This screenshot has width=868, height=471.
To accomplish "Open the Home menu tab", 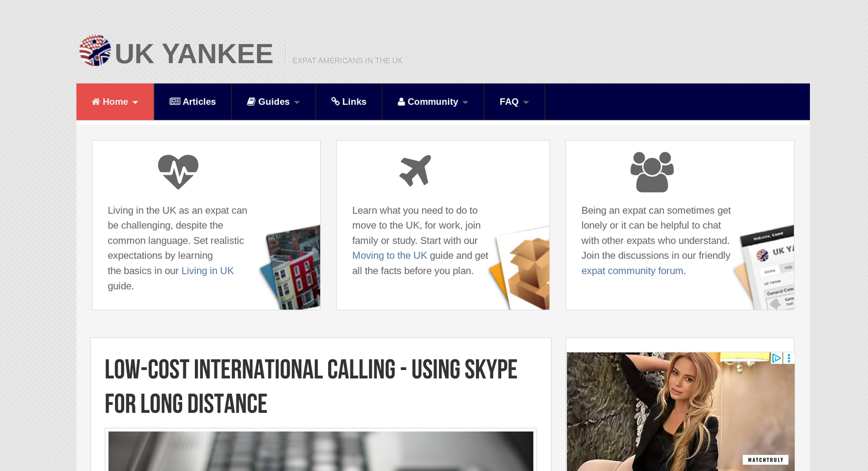I will point(115,101).
